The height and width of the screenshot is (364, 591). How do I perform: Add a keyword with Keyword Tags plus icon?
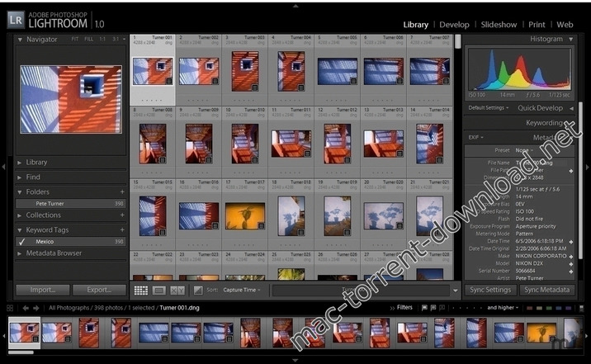[122, 229]
